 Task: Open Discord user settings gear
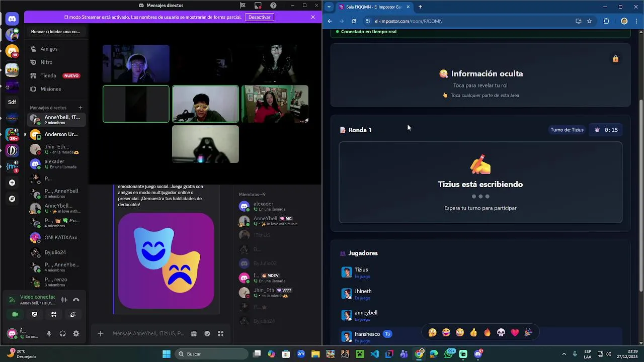coord(76,333)
